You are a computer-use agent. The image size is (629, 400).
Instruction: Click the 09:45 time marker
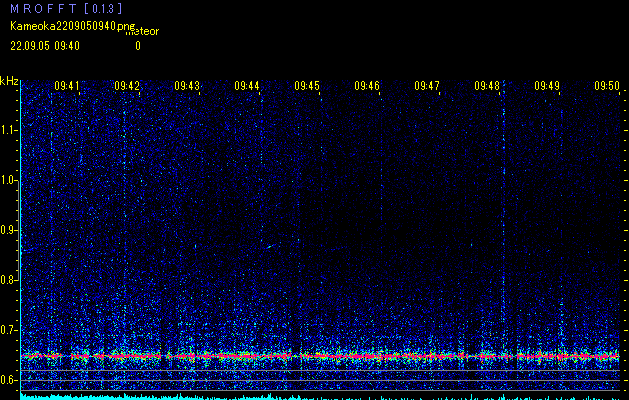pos(307,86)
